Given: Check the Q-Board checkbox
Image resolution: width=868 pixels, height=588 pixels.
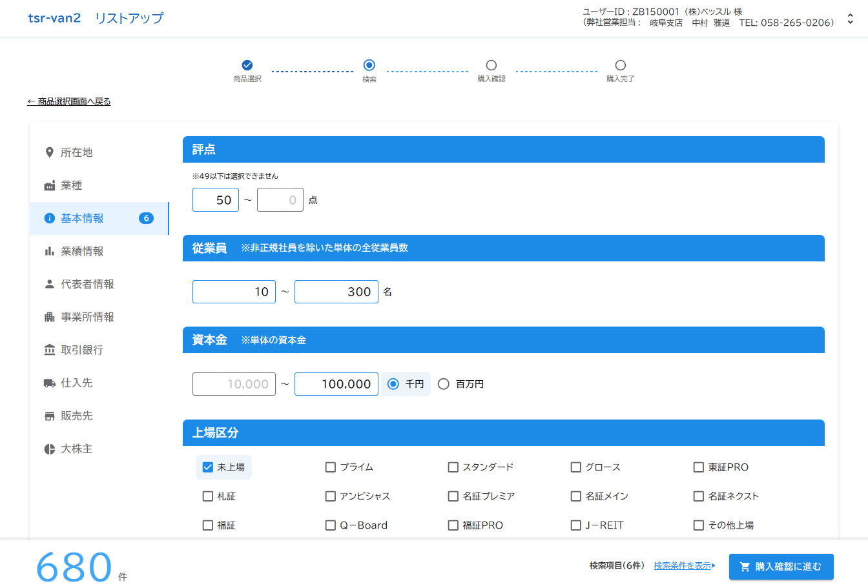Looking at the screenshot, I should [x=331, y=525].
